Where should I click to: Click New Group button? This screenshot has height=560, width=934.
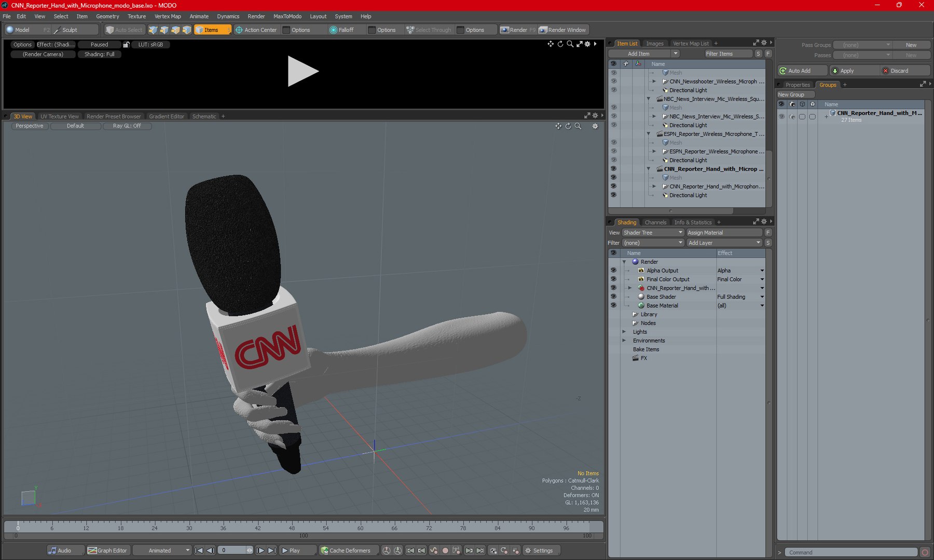[795, 94]
